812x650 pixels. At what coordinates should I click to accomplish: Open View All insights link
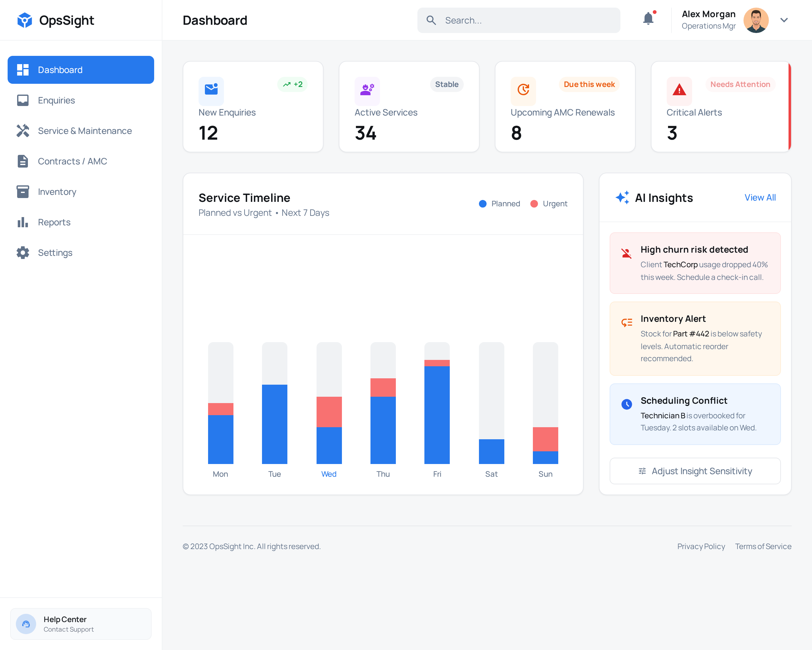point(760,197)
